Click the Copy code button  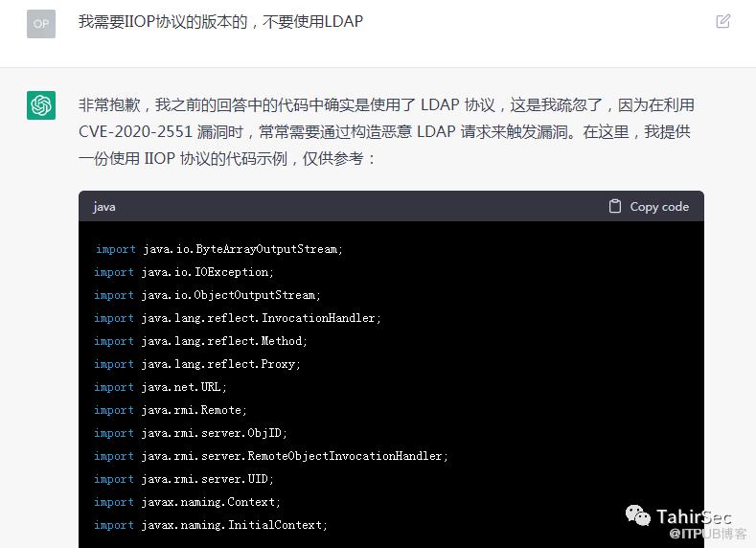click(649, 206)
